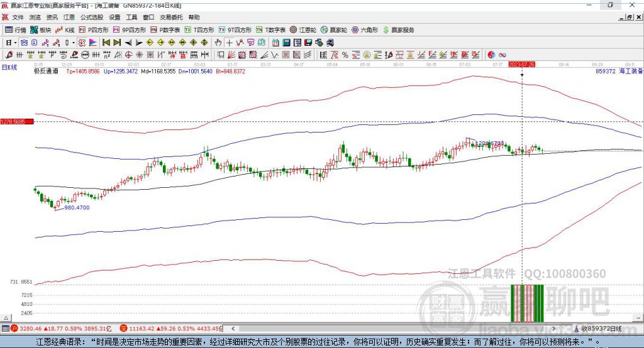Open the T数字表 tool
This screenshot has height=348, width=644.
(x=270, y=30)
